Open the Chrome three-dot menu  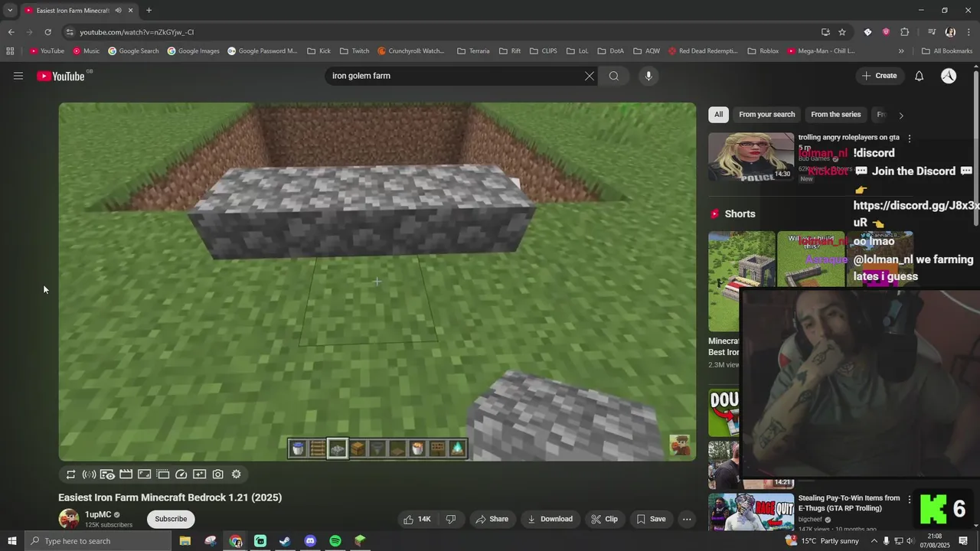coord(969,32)
